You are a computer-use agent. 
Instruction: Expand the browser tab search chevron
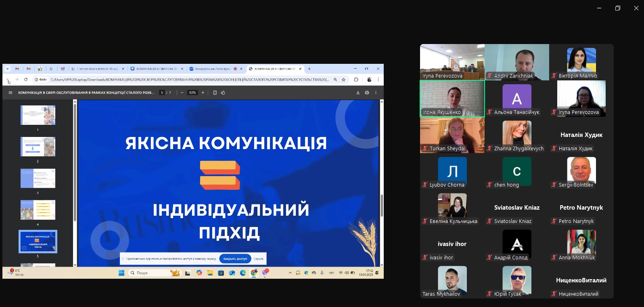click(7, 69)
